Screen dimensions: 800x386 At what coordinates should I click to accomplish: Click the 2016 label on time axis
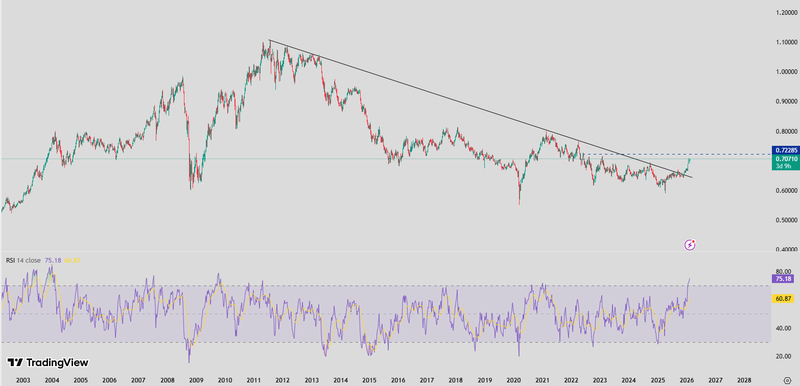(398, 380)
